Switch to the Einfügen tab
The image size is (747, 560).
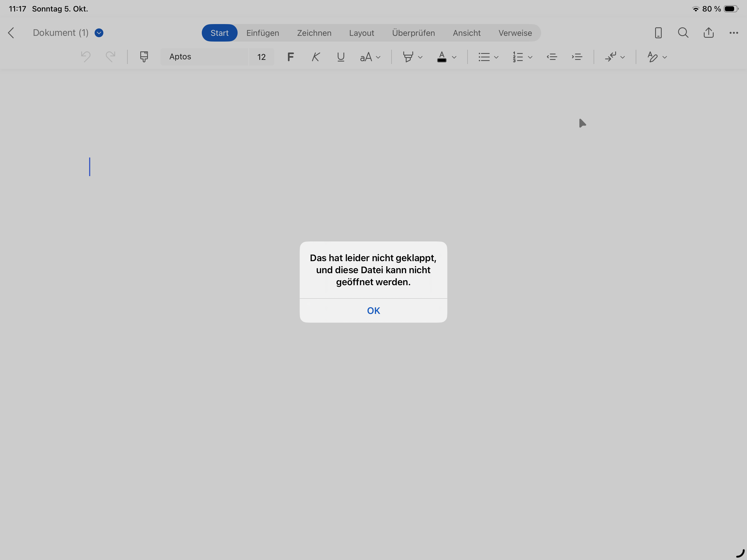tap(262, 33)
